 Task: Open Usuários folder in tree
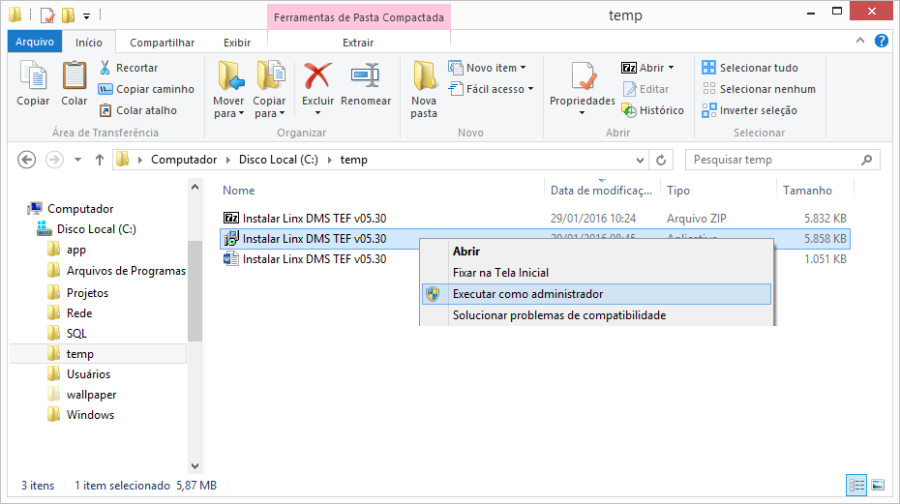tap(79, 374)
